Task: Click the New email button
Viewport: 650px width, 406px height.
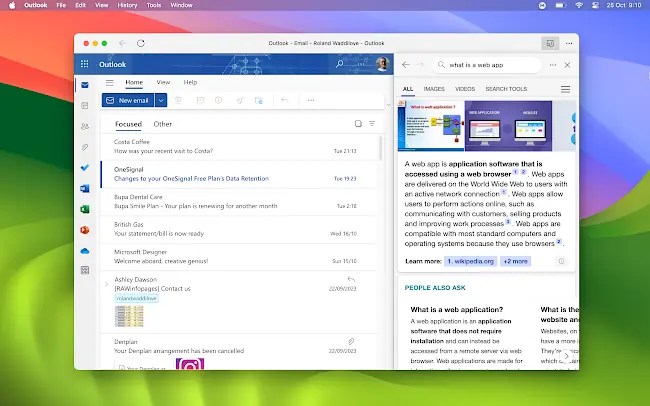Action: click(x=128, y=100)
